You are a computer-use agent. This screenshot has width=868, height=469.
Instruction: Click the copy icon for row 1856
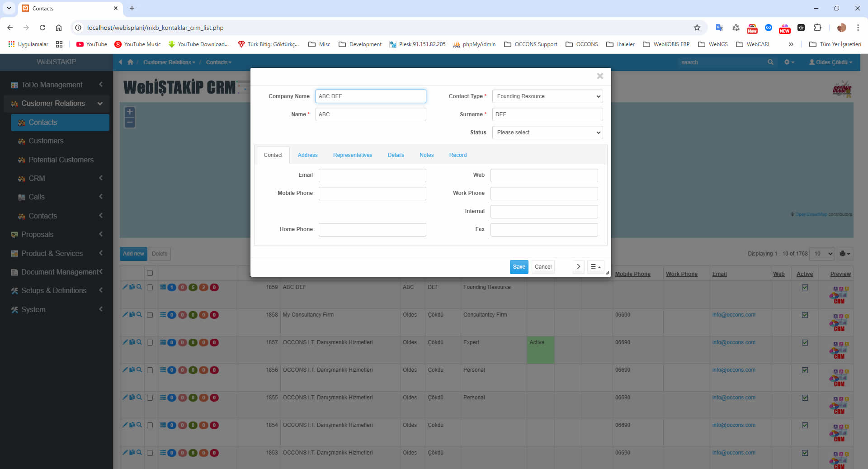point(132,370)
